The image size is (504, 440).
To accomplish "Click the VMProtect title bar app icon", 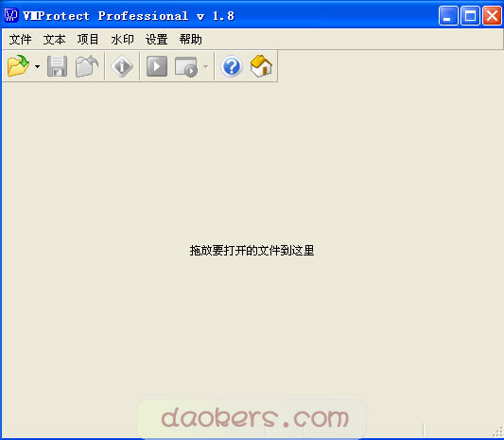I will (11, 15).
